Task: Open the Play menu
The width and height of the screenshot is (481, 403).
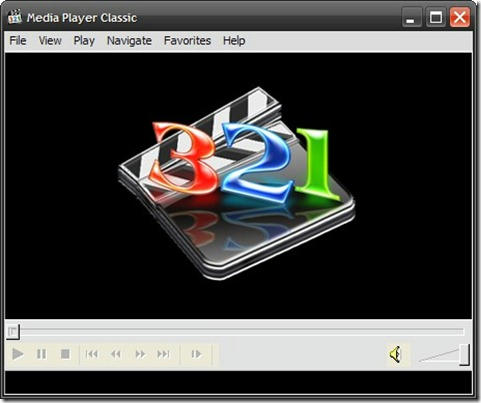Action: tap(84, 41)
